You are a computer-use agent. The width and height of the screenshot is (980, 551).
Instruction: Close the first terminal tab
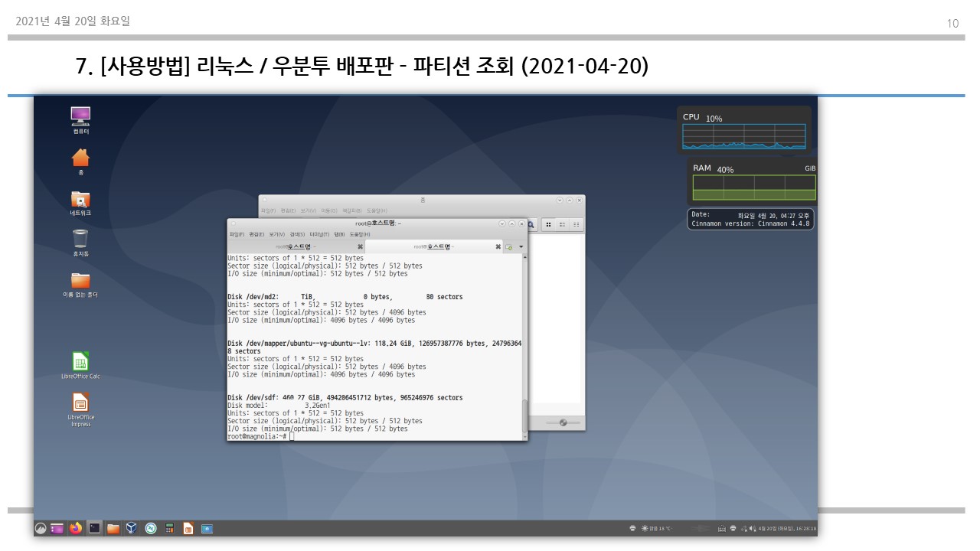point(360,246)
